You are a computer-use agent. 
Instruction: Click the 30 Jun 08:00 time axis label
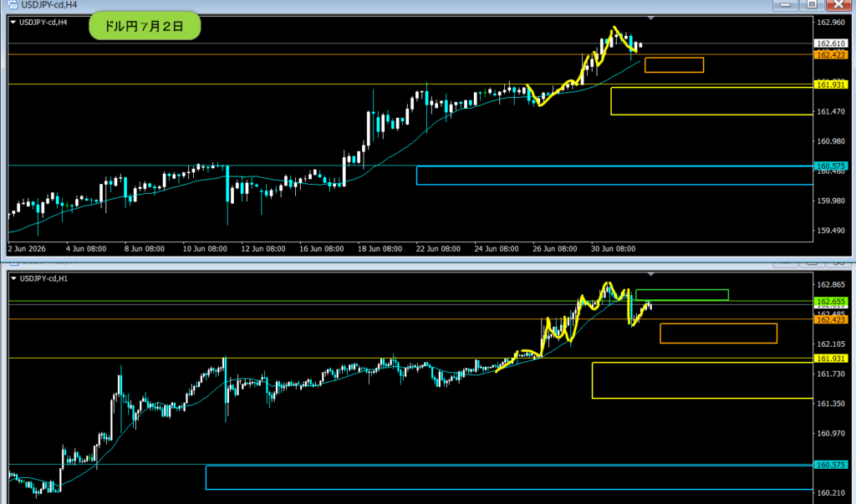(x=613, y=248)
